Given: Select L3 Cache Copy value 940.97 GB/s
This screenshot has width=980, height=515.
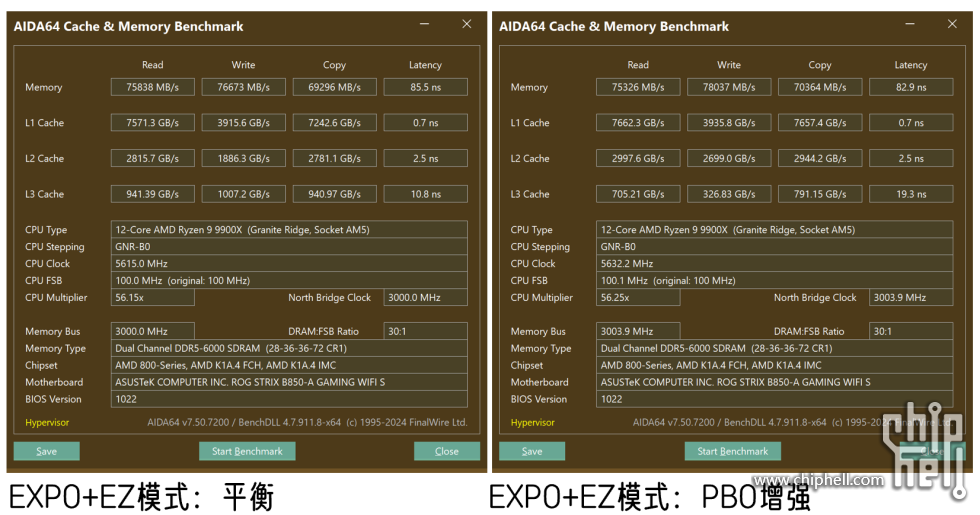Looking at the screenshot, I should (334, 194).
